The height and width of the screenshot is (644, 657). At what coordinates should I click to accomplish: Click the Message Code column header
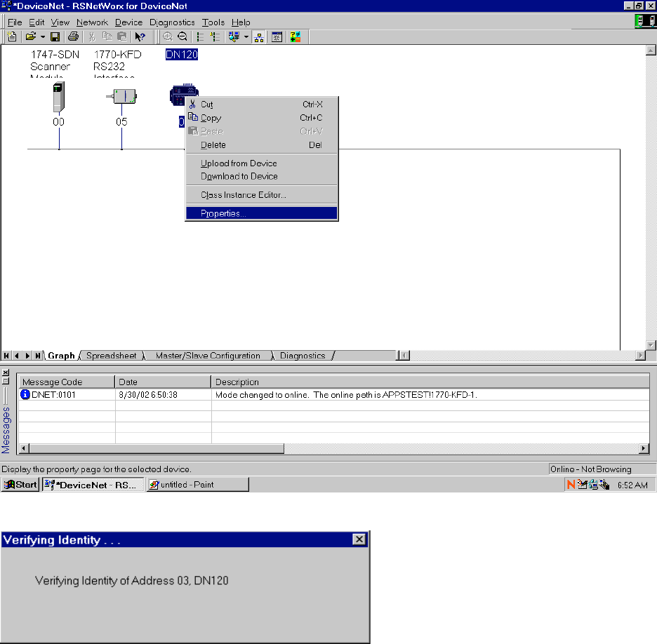67,382
